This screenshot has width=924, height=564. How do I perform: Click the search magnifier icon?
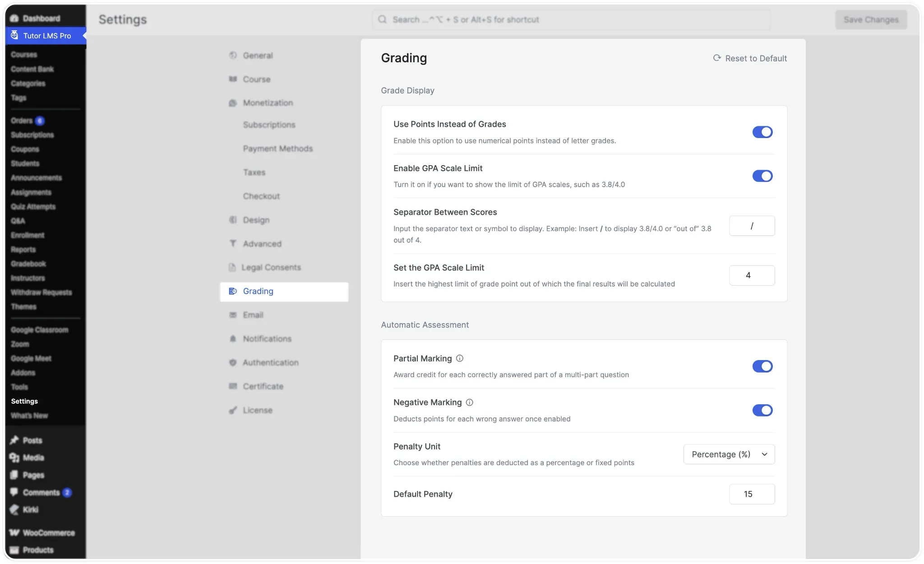[383, 19]
